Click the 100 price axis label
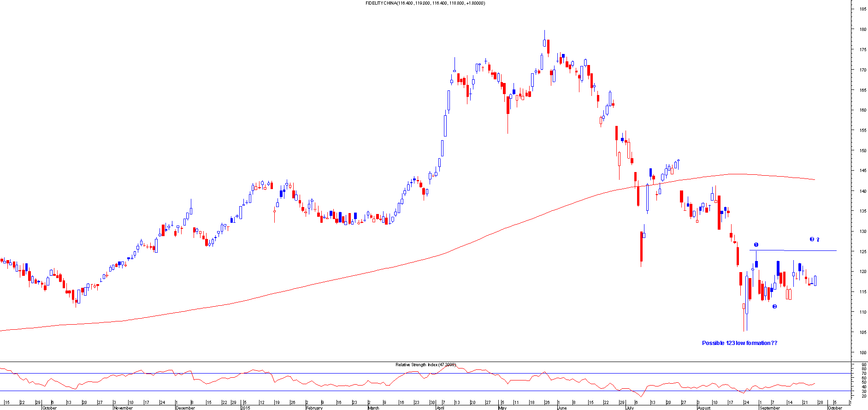This screenshot has width=868, height=410. point(862,353)
